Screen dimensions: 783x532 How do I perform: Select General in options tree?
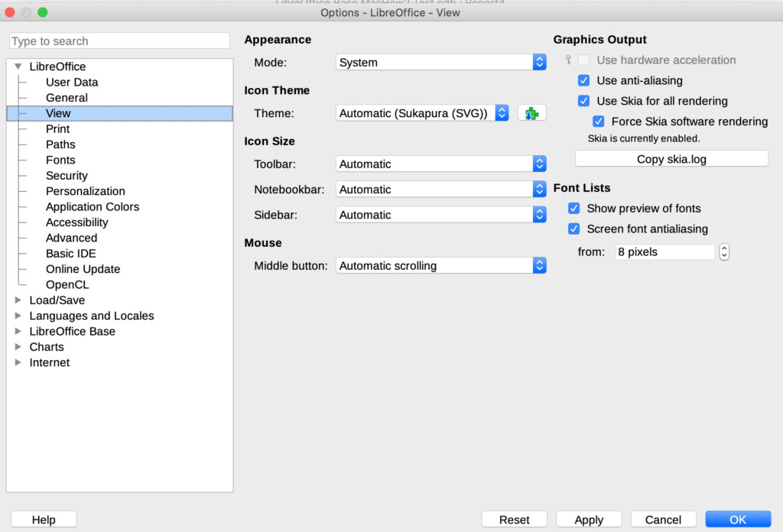67,98
